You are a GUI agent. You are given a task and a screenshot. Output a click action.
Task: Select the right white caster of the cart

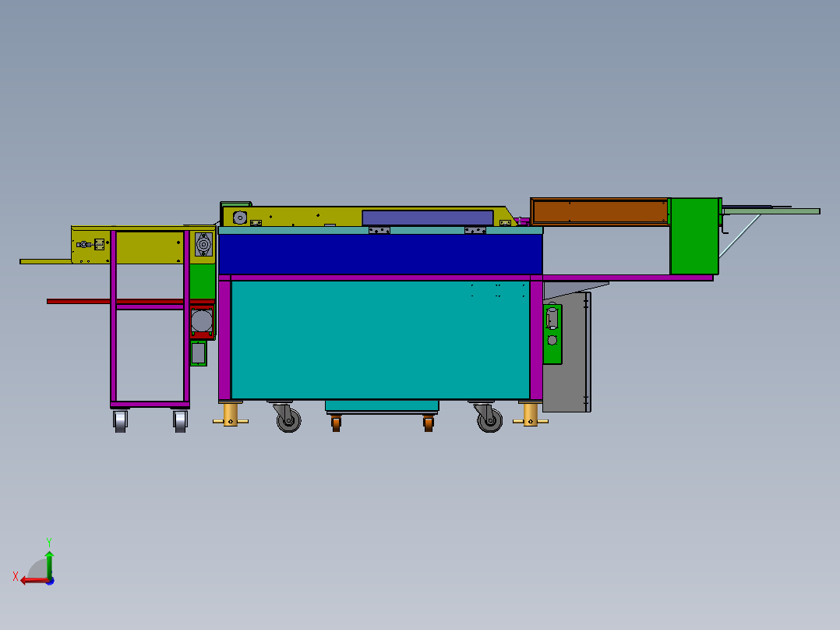181,421
